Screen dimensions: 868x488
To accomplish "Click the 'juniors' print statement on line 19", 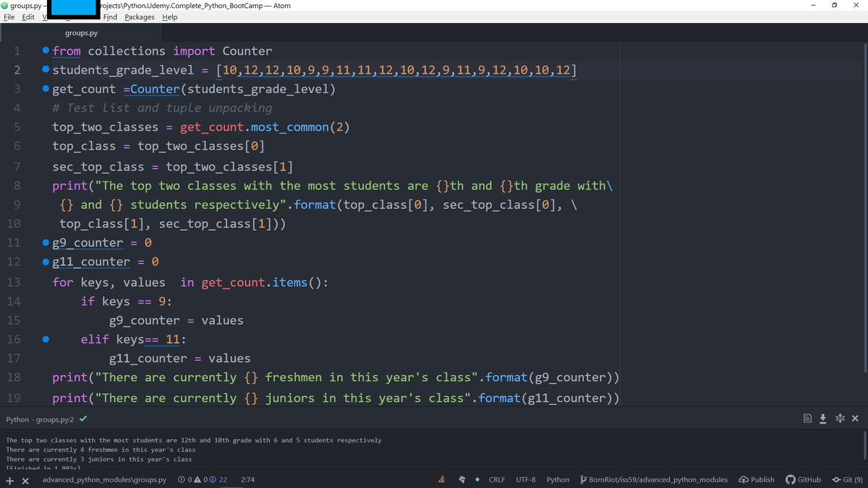I will 336,398.
